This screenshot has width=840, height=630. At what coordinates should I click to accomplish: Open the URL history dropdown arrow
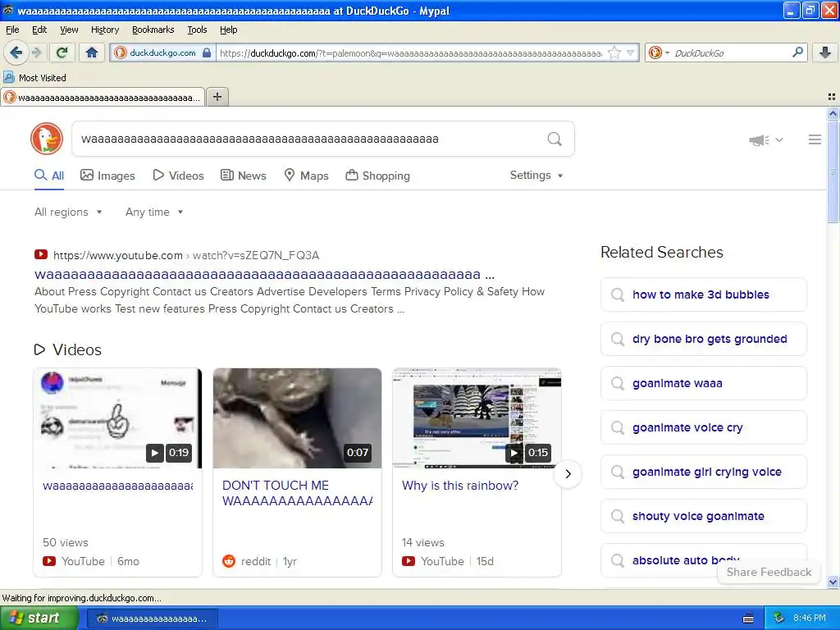[x=631, y=52]
